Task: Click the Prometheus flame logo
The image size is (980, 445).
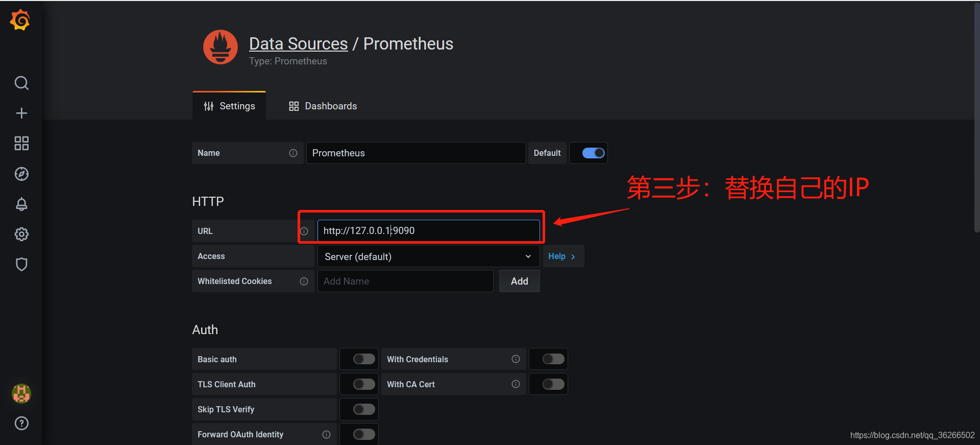Action: 220,47
